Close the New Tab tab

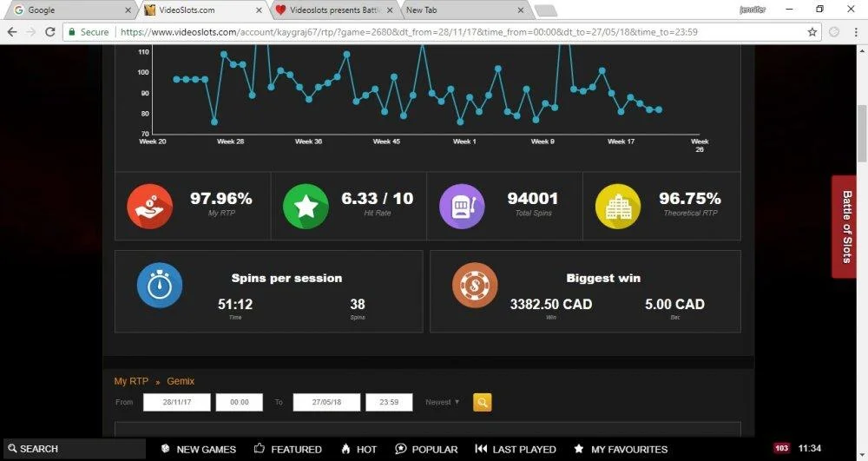[520, 10]
